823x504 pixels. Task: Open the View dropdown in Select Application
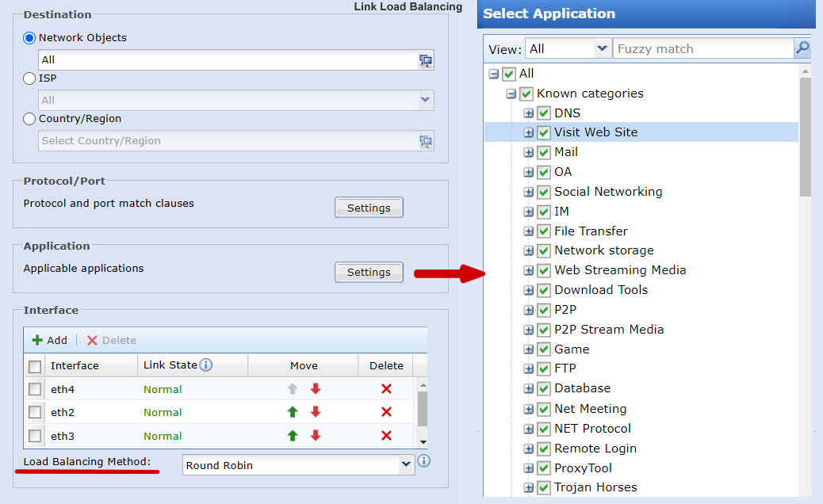coord(600,48)
